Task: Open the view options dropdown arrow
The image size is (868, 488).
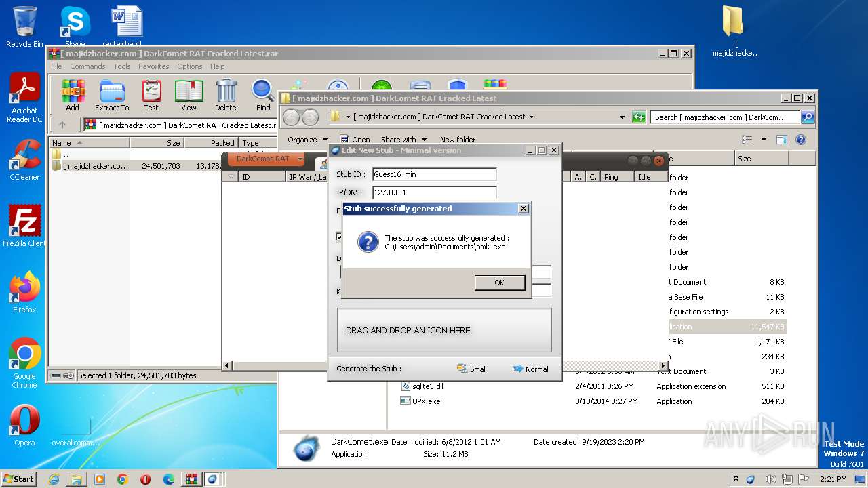Action: click(x=764, y=140)
